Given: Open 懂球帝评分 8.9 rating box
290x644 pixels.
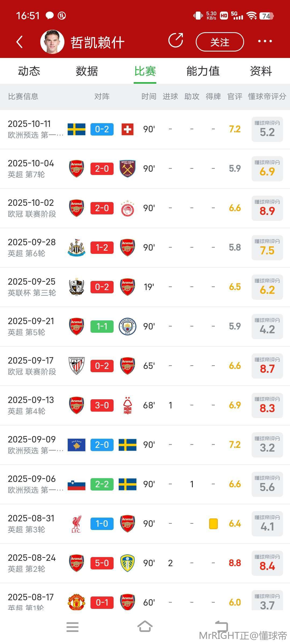Looking at the screenshot, I should [267, 208].
